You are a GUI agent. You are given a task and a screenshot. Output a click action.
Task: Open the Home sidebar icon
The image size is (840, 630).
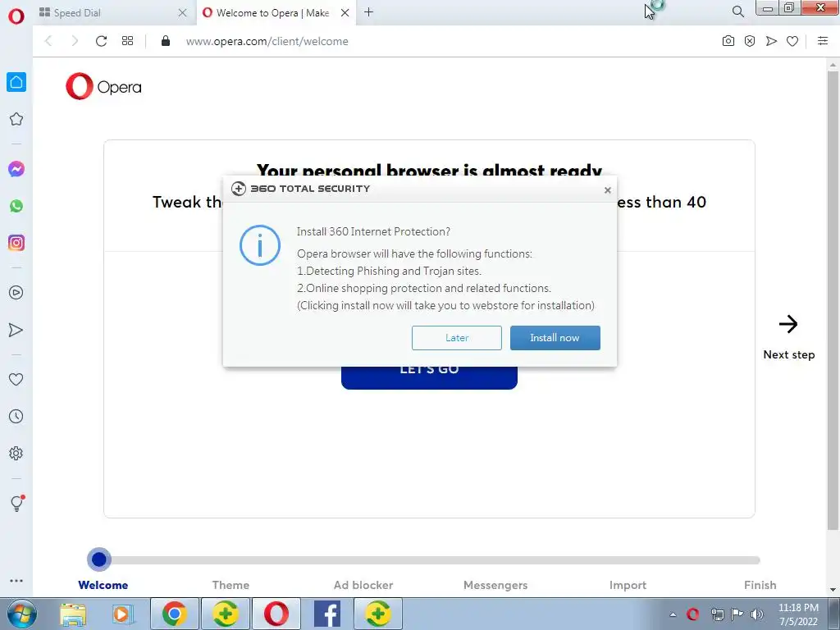coord(16,82)
